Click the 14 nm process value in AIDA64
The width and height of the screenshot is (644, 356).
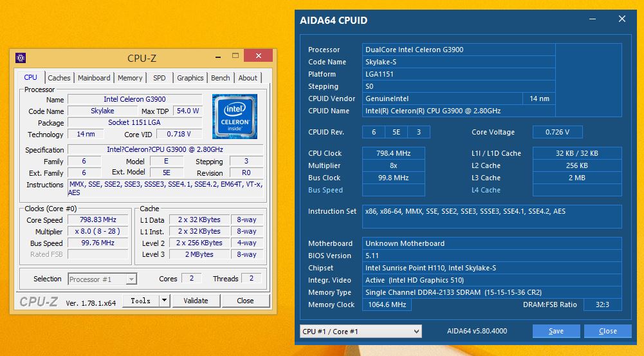539,98
